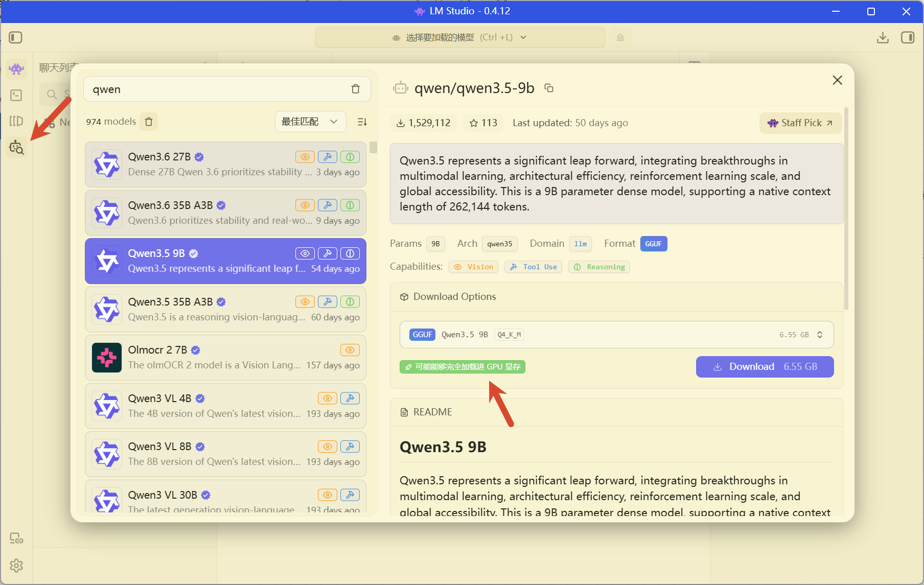Open the Staff Pick link

(800, 123)
